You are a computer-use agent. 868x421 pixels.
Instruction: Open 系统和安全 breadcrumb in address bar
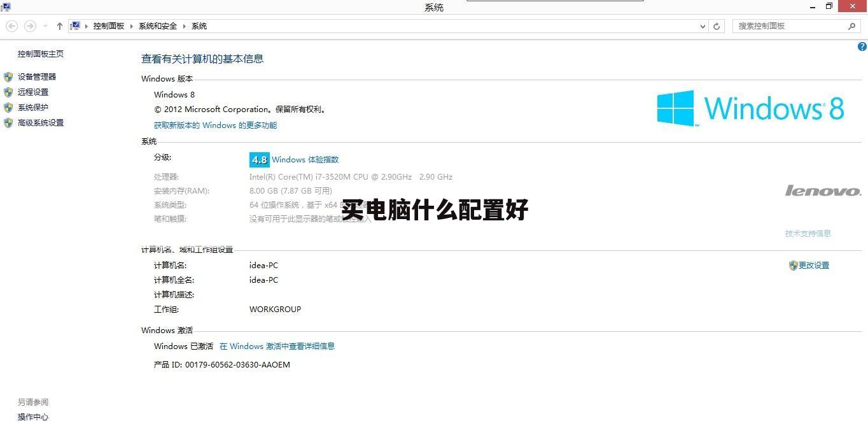click(158, 26)
